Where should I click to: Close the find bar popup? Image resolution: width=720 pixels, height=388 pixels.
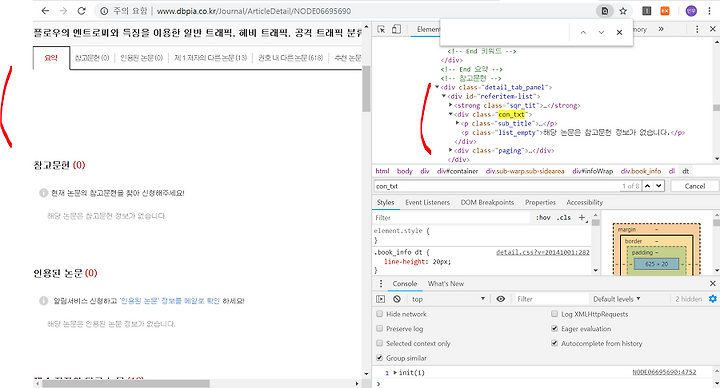point(619,33)
